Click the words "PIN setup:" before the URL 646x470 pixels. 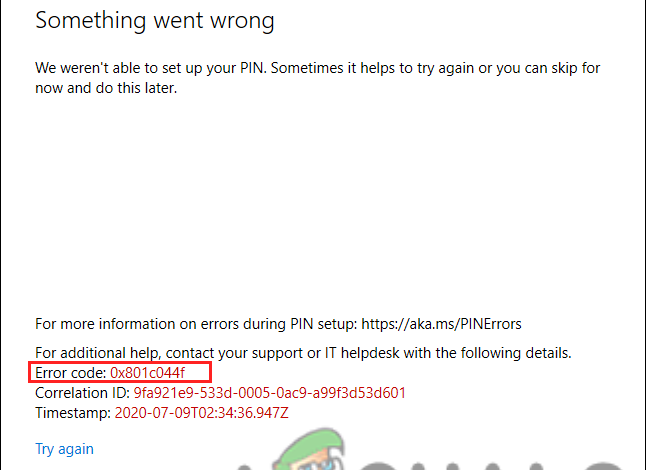[x=321, y=324]
